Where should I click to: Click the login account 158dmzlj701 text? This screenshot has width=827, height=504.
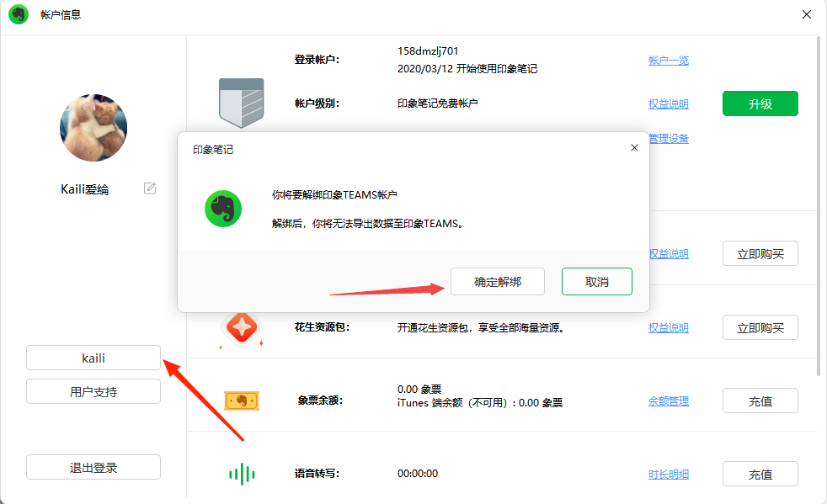pos(428,51)
